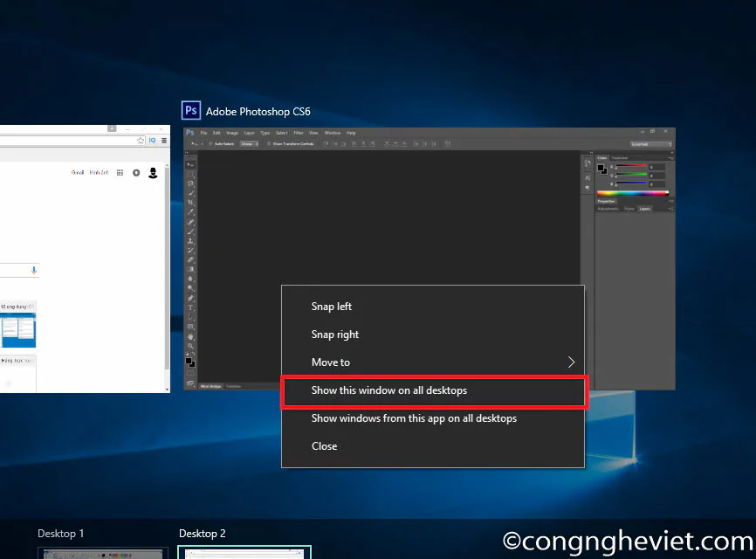Image resolution: width=756 pixels, height=559 pixels.
Task: Open the Photoshop File menu
Action: point(203,133)
